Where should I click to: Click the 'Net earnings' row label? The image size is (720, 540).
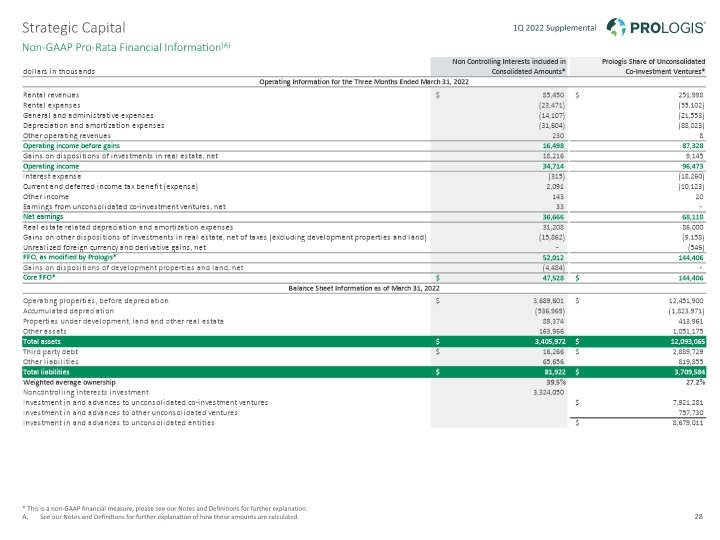[43, 216]
